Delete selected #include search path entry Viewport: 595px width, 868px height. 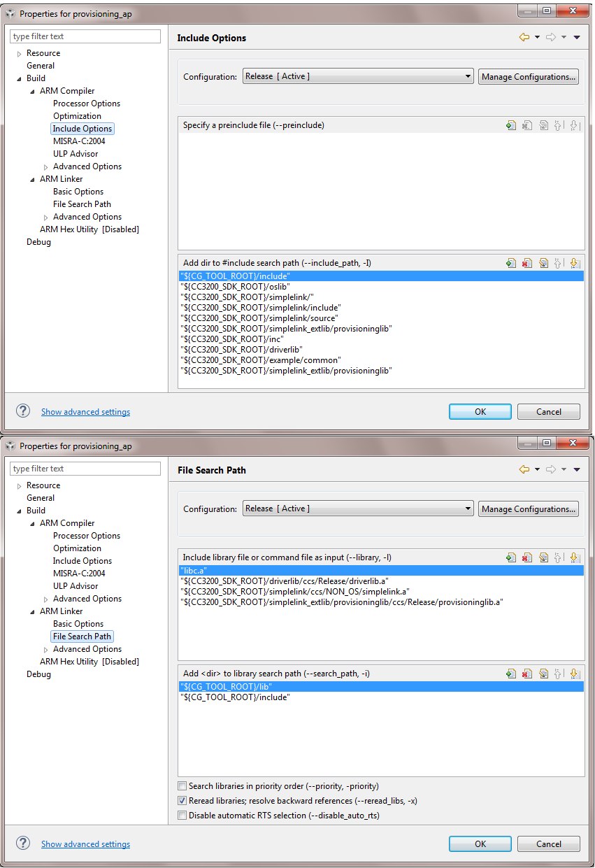point(527,263)
